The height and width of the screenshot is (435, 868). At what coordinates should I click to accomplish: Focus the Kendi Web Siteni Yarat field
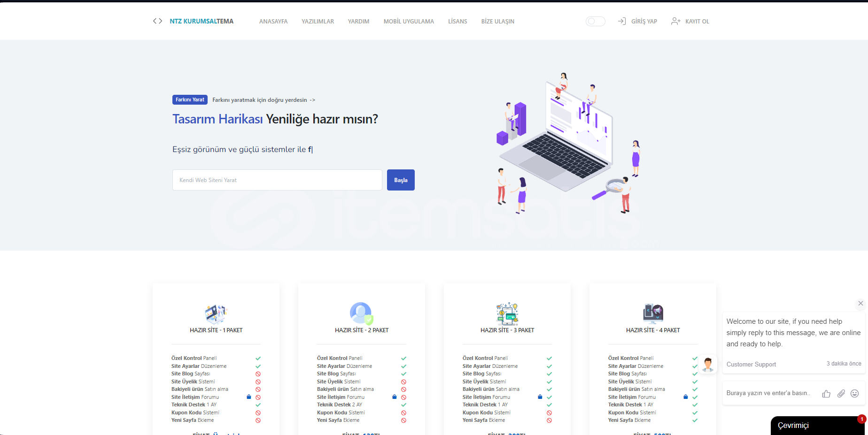(277, 180)
